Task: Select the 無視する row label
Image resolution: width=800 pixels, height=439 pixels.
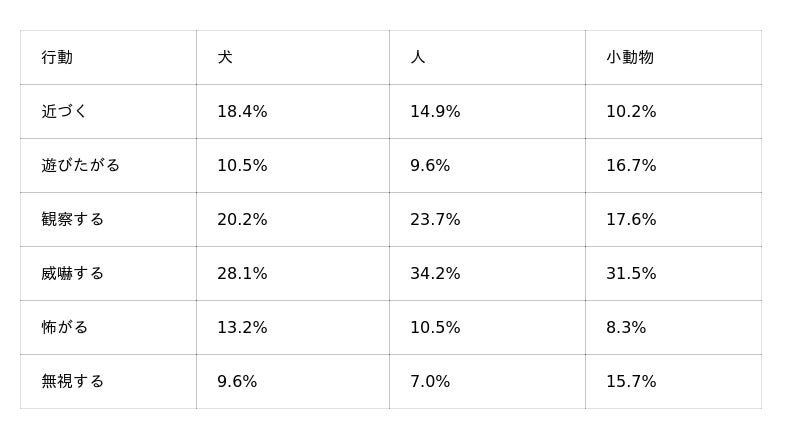Action: 73,382
